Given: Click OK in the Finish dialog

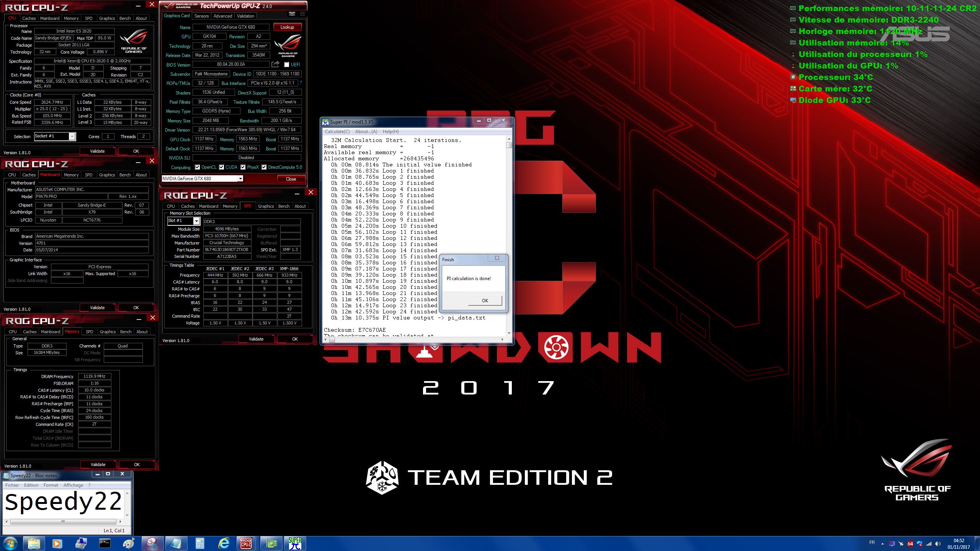Looking at the screenshot, I should 485,301.
